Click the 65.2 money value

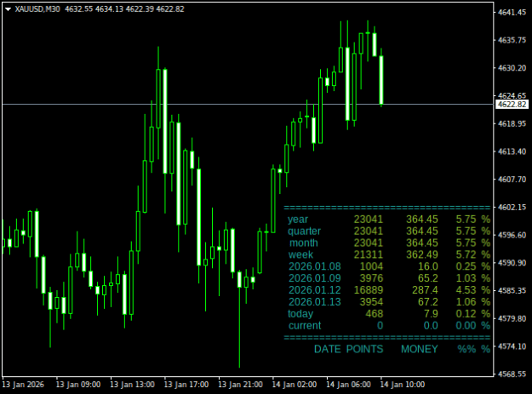click(x=428, y=278)
